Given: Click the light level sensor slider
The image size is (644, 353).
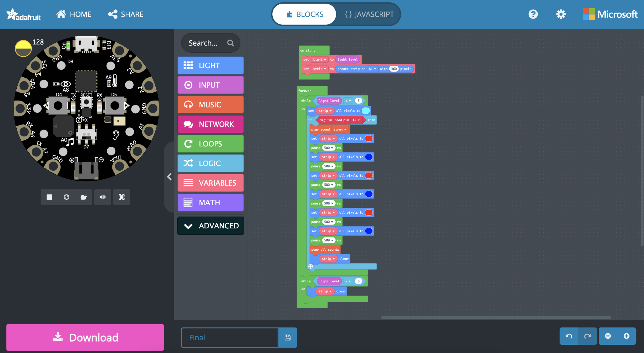Looking at the screenshot, I should click(23, 49).
